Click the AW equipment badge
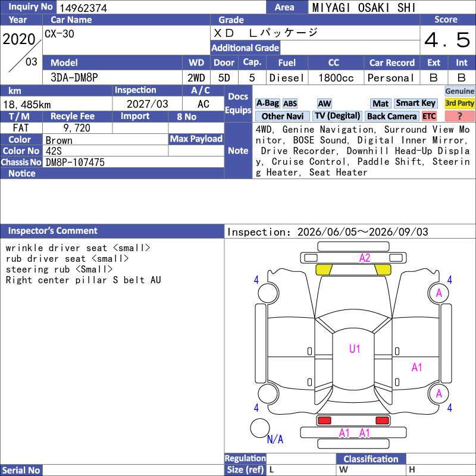 pos(324,104)
